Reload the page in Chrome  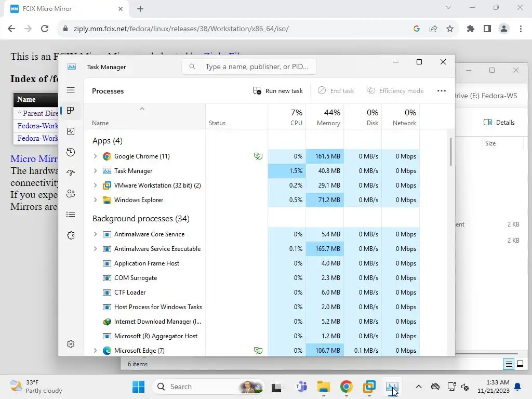pyautogui.click(x=45, y=29)
